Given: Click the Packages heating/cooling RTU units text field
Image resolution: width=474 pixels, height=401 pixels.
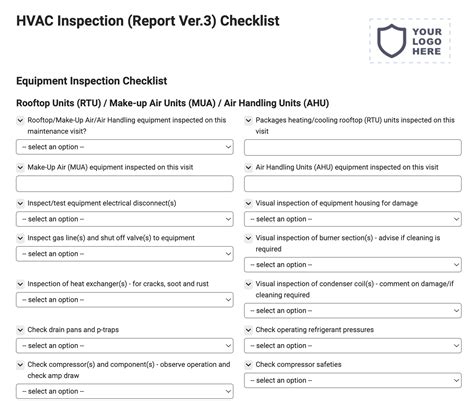Looking at the screenshot, I should click(x=353, y=148).
